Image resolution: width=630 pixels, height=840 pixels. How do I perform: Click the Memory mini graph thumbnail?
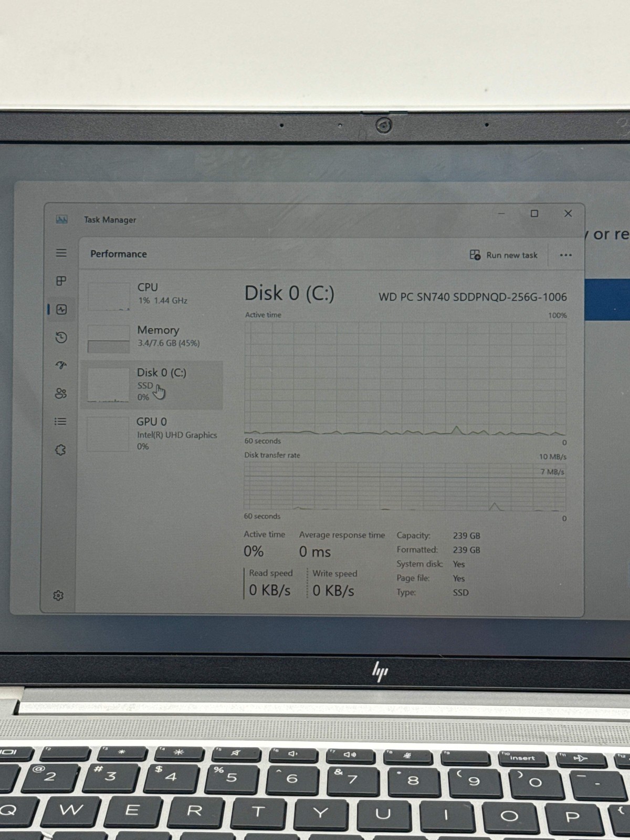(x=109, y=339)
